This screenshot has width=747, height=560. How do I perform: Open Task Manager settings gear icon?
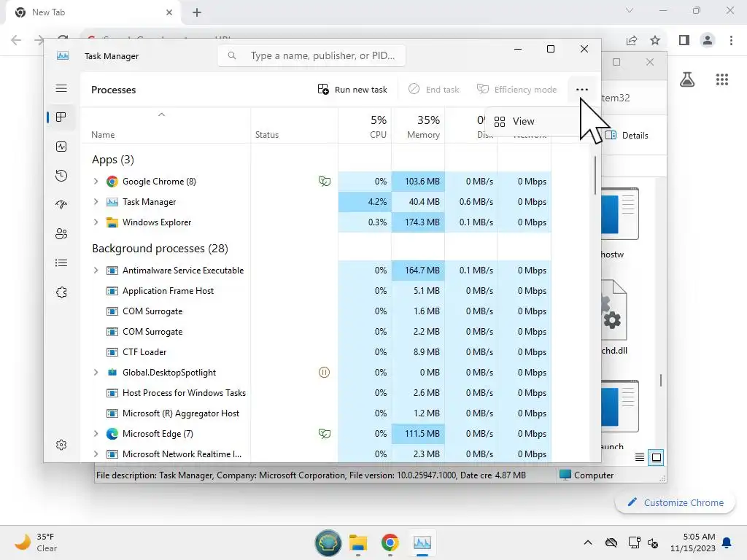61,445
